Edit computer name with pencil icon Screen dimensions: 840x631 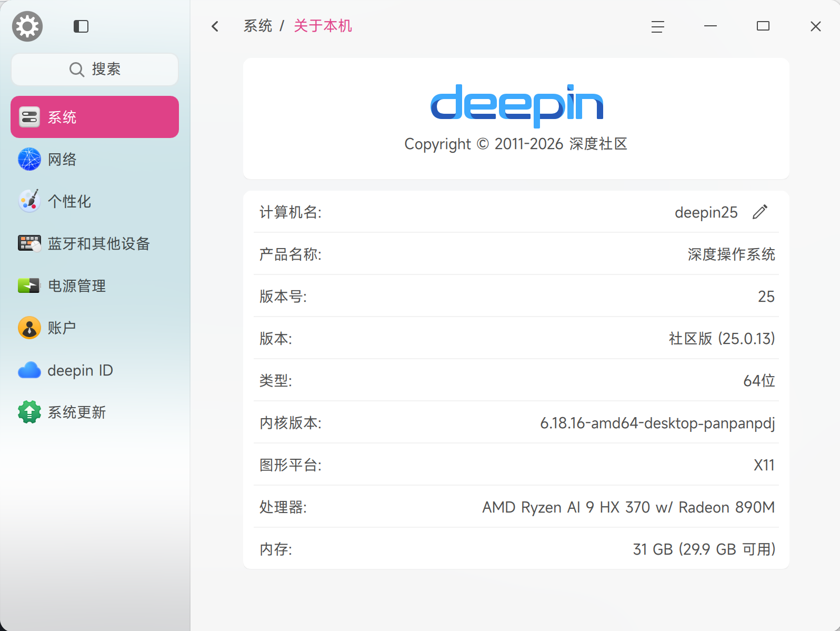pos(760,212)
